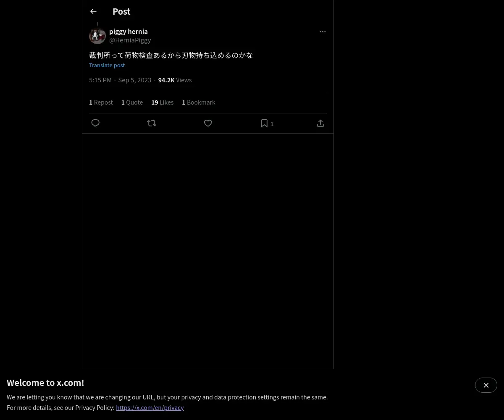The height and width of the screenshot is (420, 504).
Task: Click the piggy hernia display name
Action: point(129,31)
